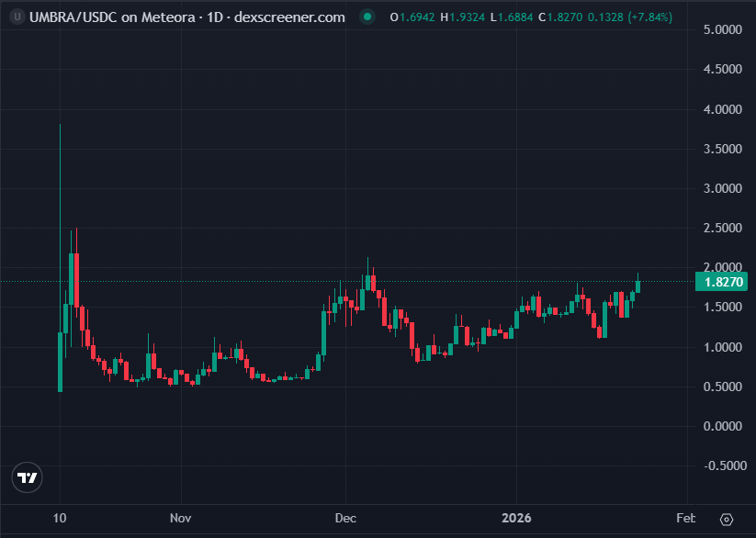Screen dimensions: 756x538
Task: Click the green market status dot
Action: coord(367,17)
